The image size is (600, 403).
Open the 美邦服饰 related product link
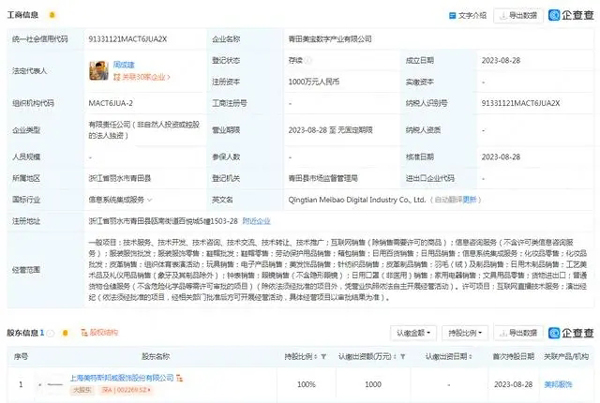(558, 384)
